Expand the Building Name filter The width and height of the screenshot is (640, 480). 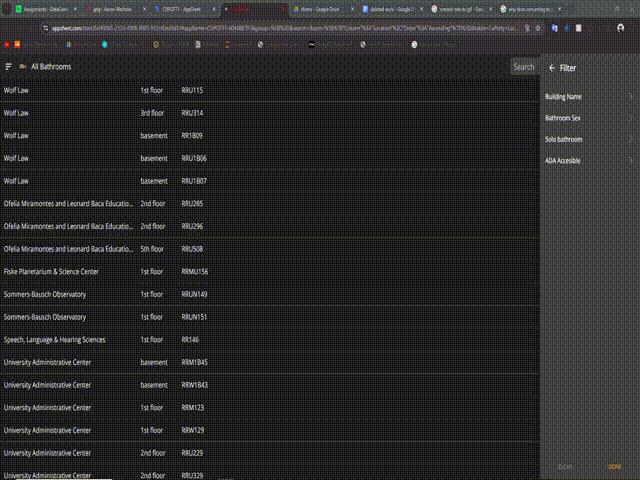point(588,97)
